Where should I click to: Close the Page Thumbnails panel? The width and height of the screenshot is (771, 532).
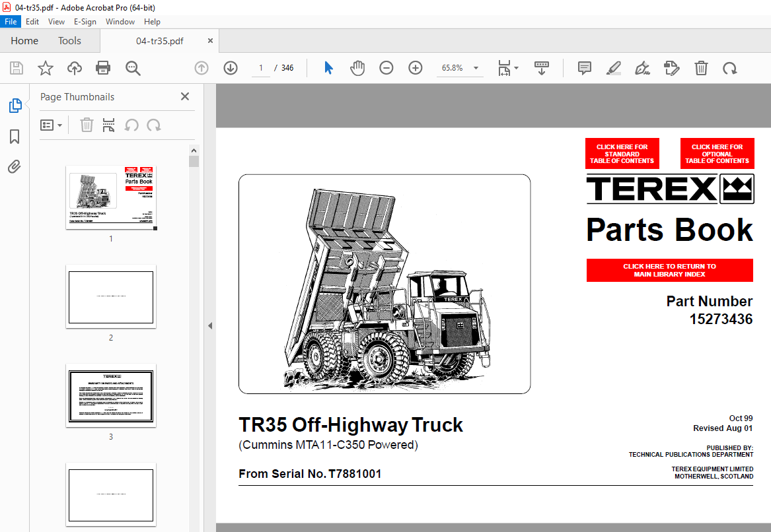click(185, 96)
